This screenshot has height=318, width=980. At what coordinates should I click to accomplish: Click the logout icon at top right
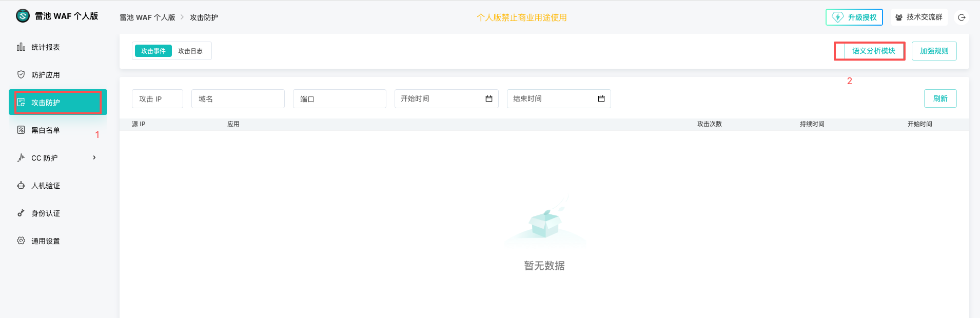(x=962, y=17)
